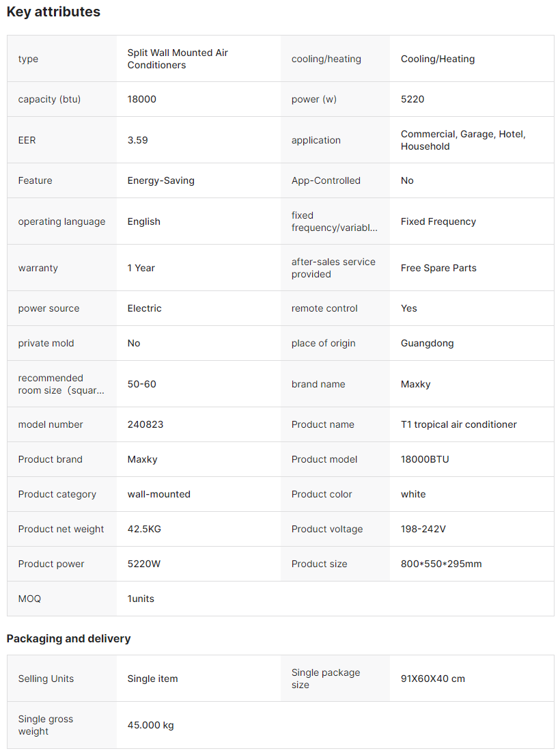Click the App-Controlled attribute label
Viewport: 560px width, 751px height.
click(326, 180)
